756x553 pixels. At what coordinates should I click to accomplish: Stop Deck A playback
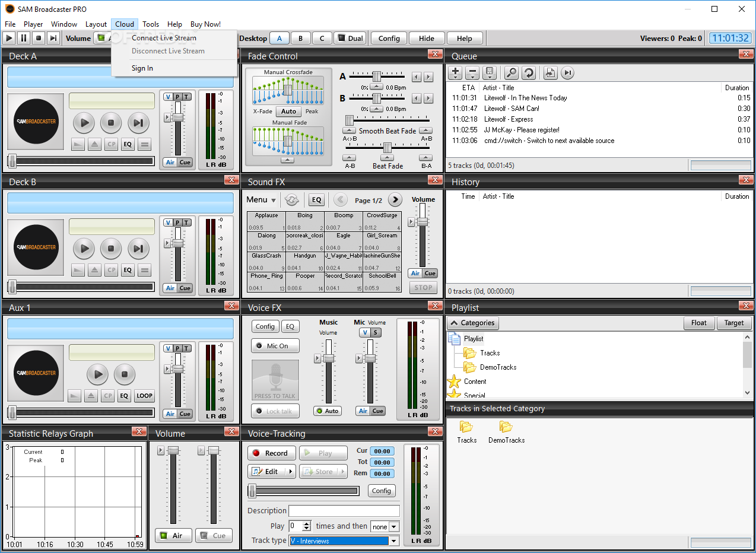(x=111, y=123)
